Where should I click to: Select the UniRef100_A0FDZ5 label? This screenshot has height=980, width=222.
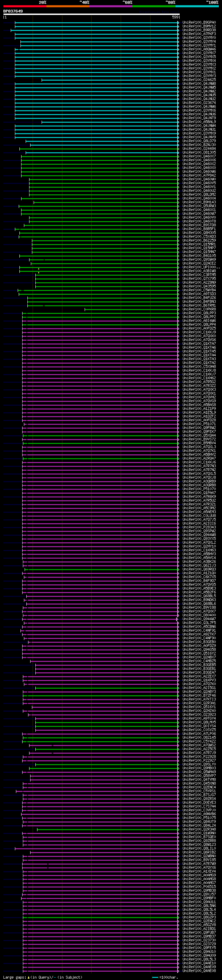point(199,328)
